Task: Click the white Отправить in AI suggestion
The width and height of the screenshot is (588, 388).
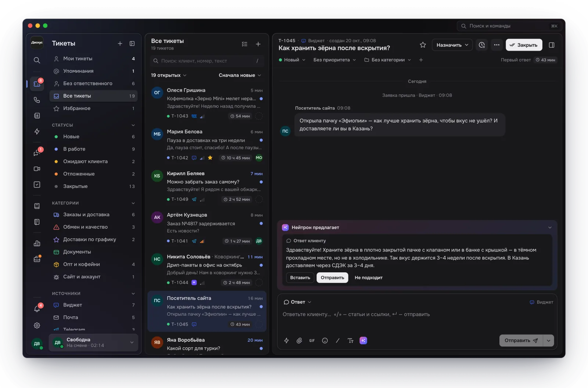Action: coord(332,278)
